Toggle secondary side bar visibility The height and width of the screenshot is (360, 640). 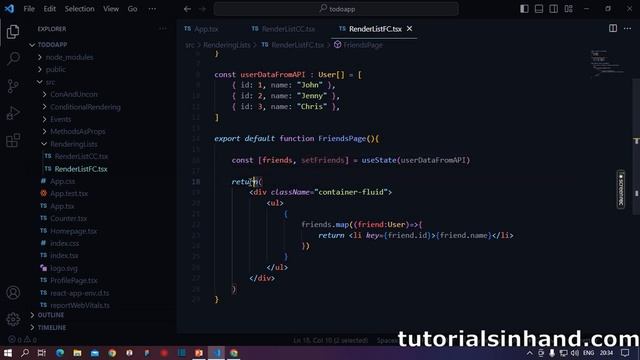coord(553,9)
